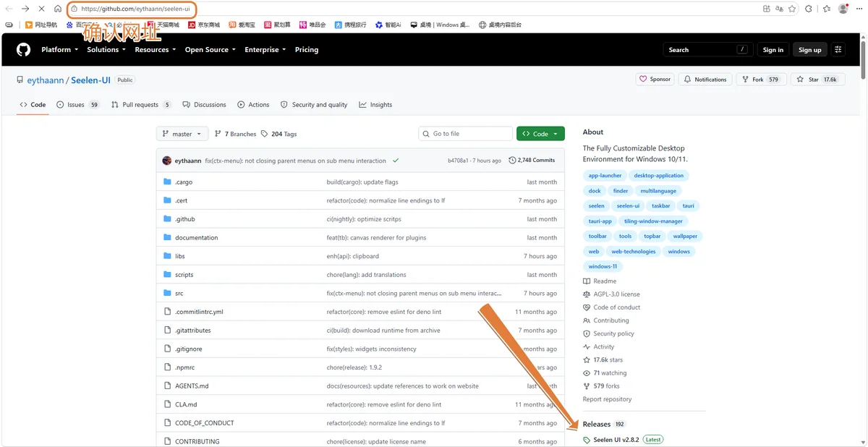Open the 京东商城 bookmark
868x447 pixels.
[204, 25]
